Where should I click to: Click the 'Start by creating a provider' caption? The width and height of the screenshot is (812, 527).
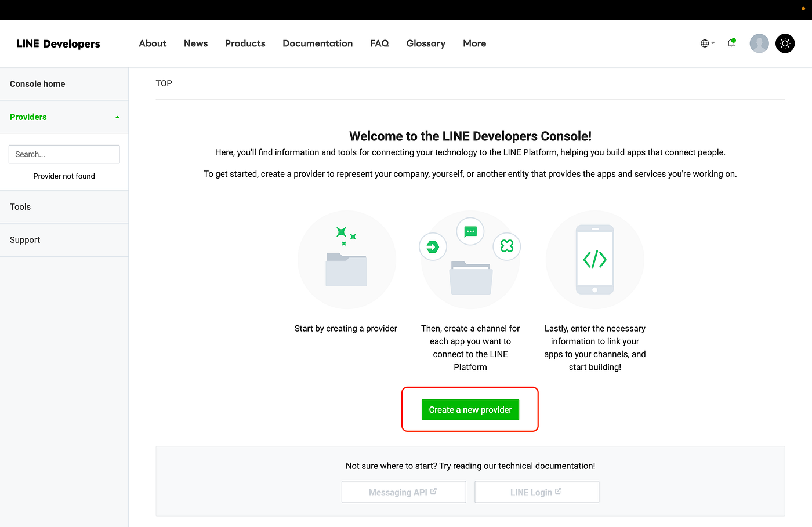(346, 329)
